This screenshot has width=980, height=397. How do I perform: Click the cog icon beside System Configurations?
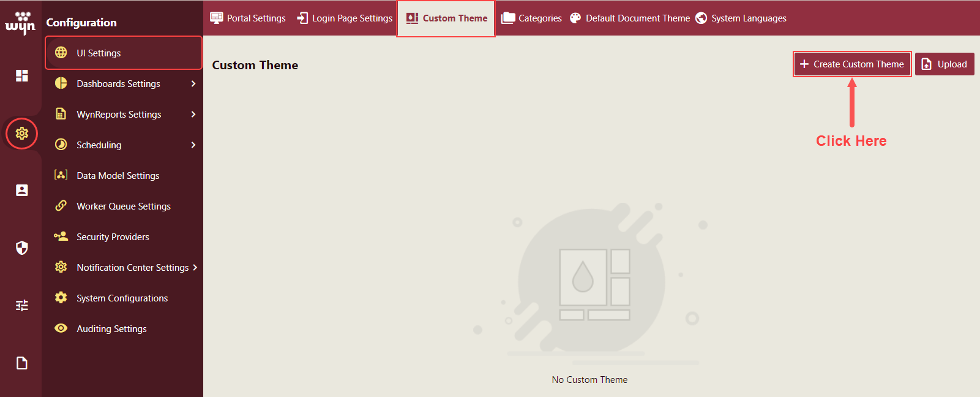[x=61, y=298]
